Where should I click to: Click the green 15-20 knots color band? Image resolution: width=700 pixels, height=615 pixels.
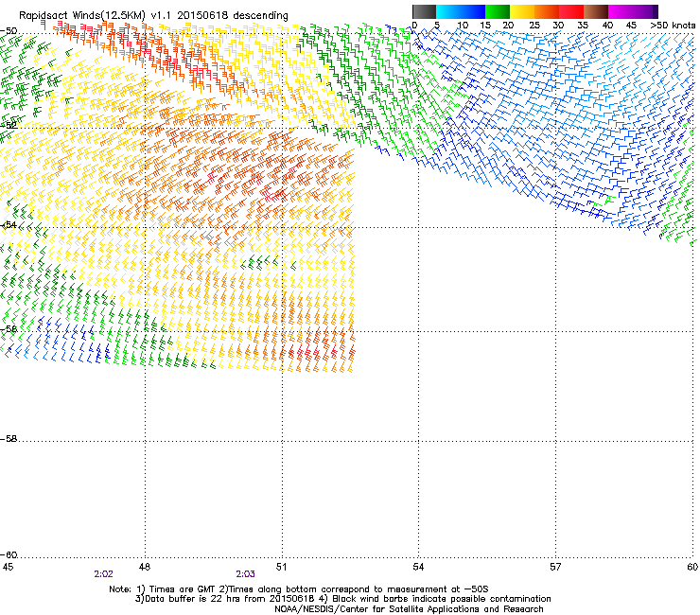pos(498,11)
